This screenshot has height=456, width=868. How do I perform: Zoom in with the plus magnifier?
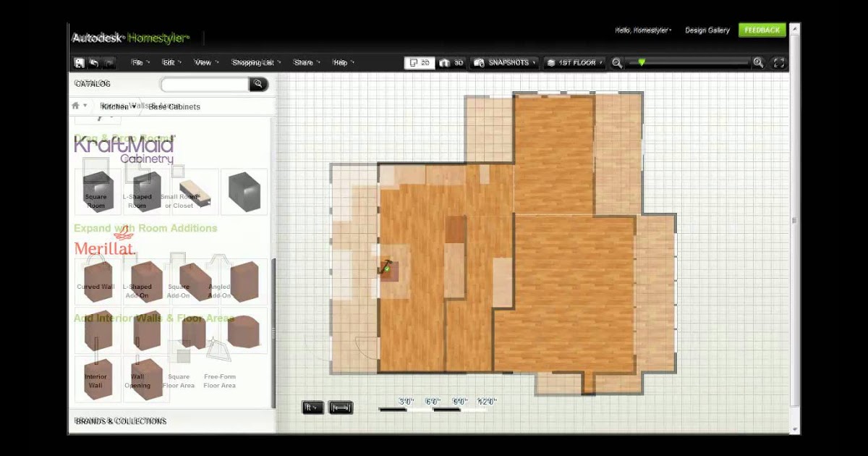point(758,63)
